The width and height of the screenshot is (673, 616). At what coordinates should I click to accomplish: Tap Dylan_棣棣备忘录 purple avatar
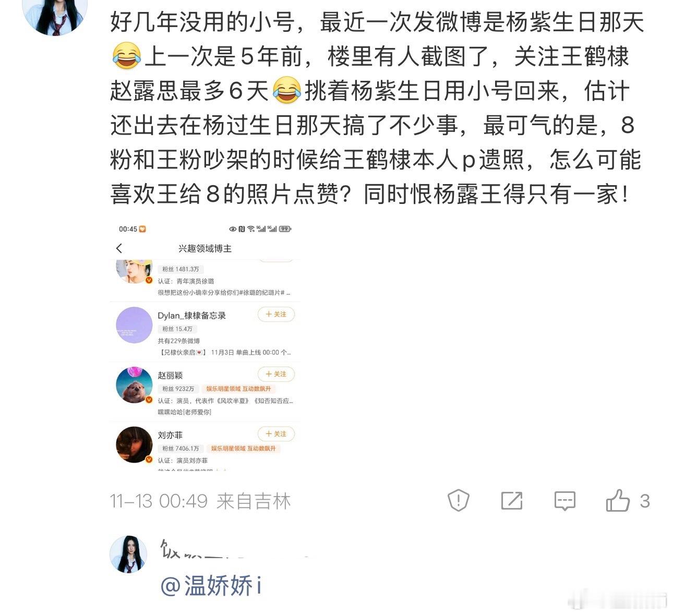tap(134, 325)
